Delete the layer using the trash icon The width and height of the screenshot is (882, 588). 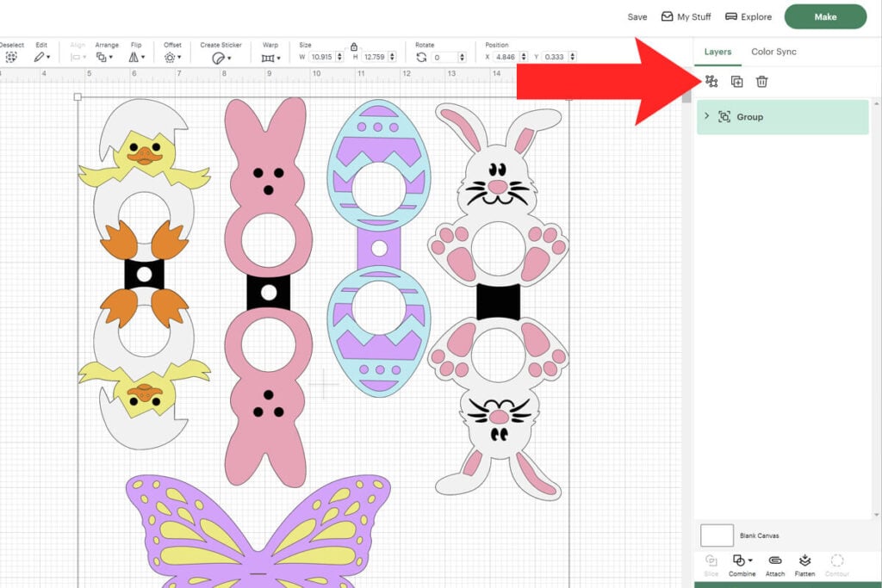click(761, 81)
